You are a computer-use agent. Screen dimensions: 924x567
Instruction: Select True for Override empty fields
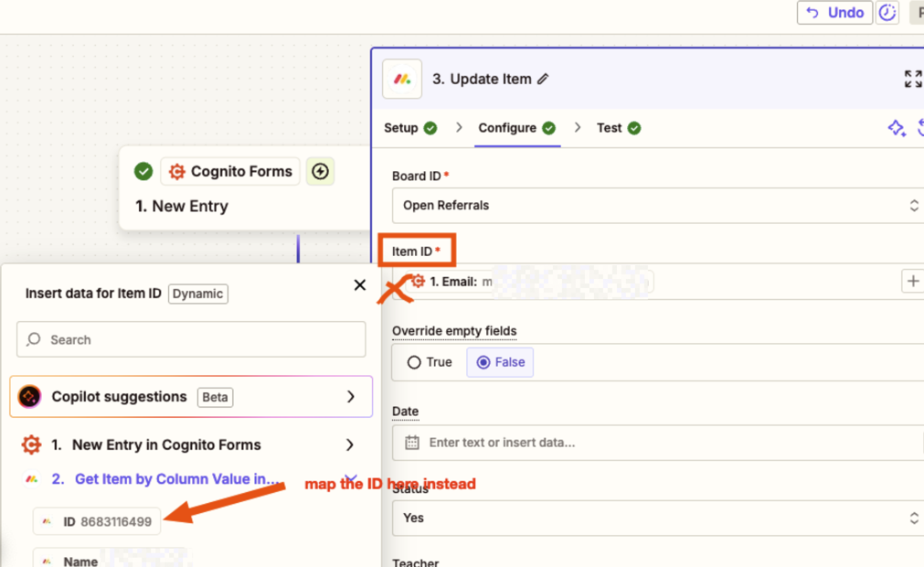coord(430,362)
